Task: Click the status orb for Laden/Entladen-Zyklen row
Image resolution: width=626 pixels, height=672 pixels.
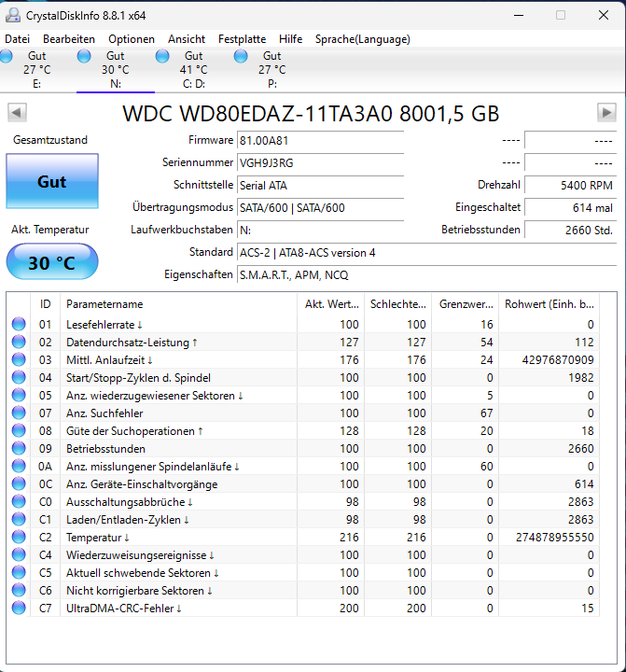Action: (x=19, y=519)
